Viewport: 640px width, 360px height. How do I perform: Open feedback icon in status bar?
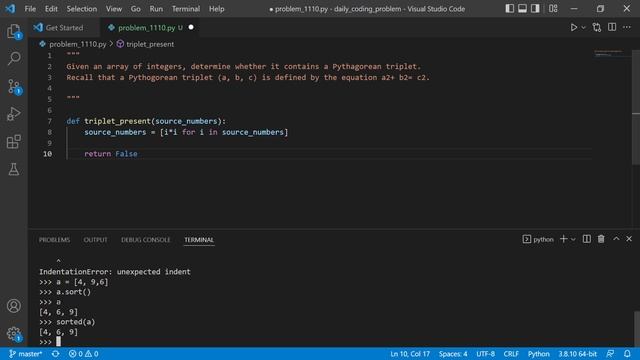pyautogui.click(x=610, y=354)
